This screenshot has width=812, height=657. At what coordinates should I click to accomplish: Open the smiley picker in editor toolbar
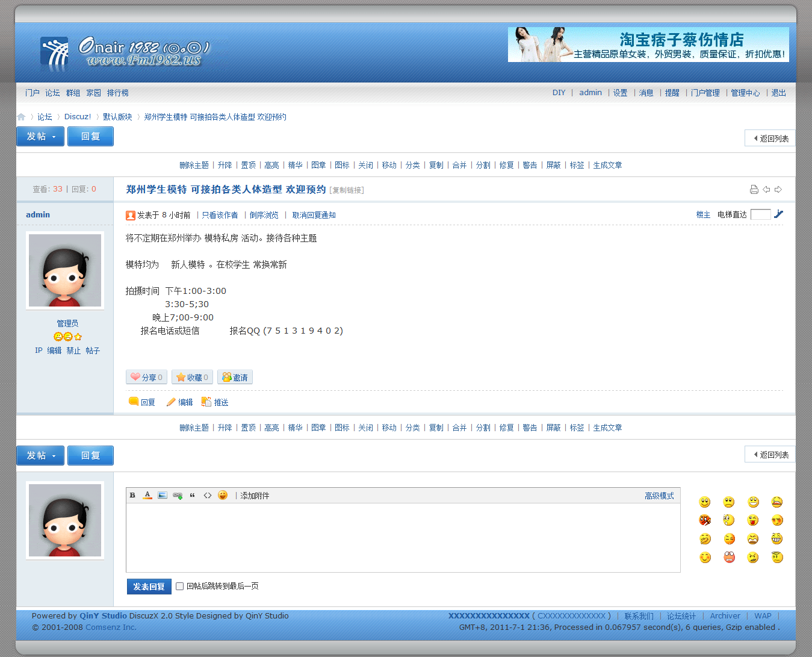(x=223, y=496)
